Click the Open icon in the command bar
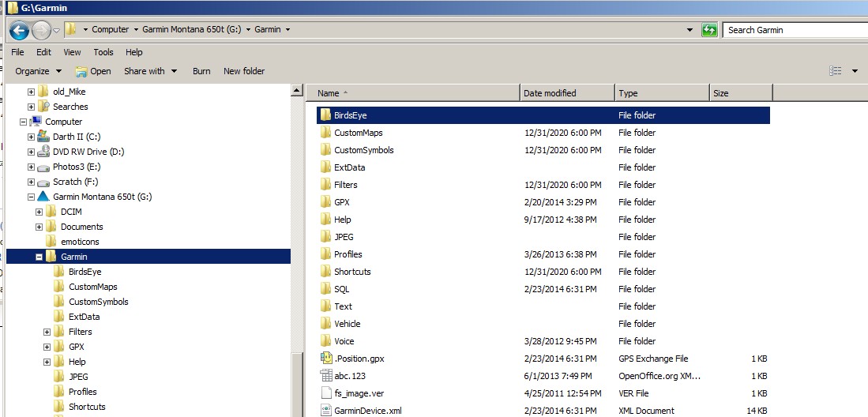 click(x=81, y=71)
